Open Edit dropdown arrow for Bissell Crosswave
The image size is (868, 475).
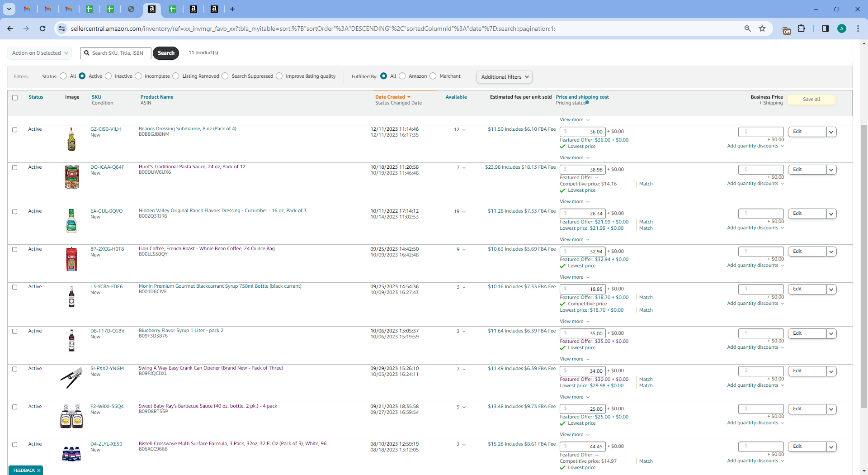pyautogui.click(x=831, y=447)
